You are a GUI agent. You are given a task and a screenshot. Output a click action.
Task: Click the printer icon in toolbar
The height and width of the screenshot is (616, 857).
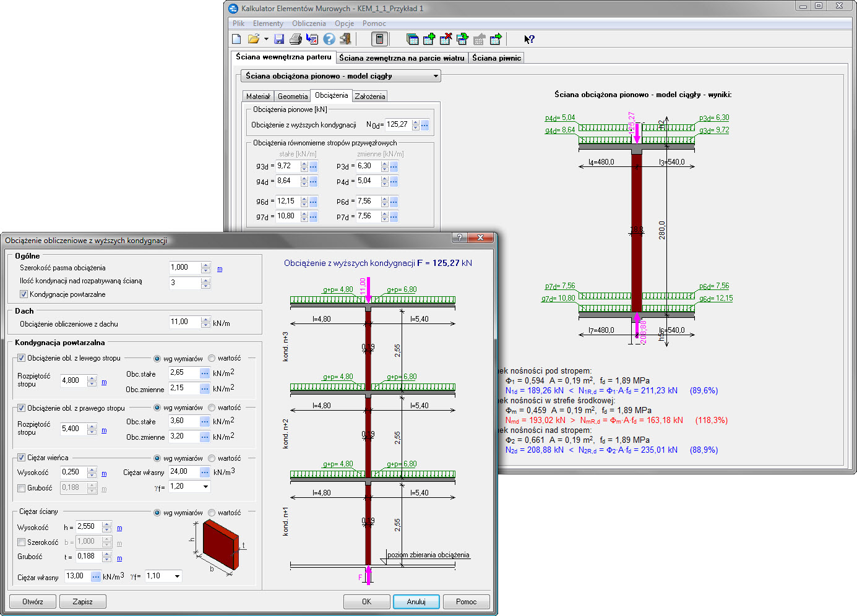click(295, 39)
